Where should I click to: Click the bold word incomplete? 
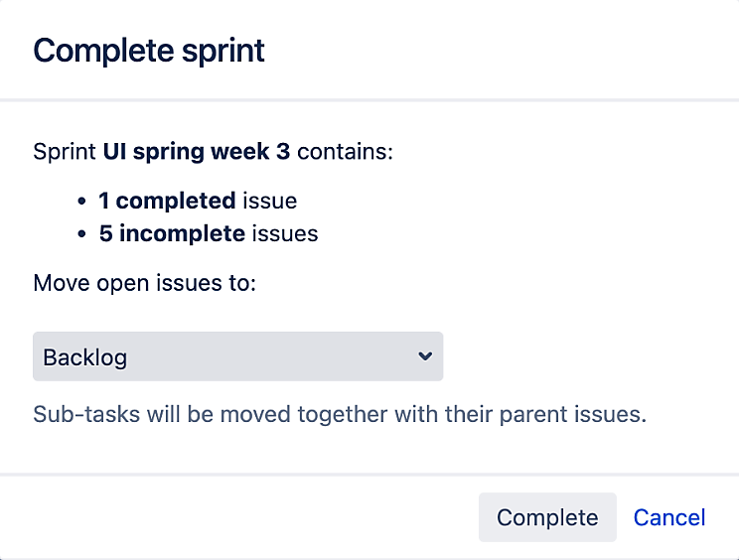click(x=182, y=233)
